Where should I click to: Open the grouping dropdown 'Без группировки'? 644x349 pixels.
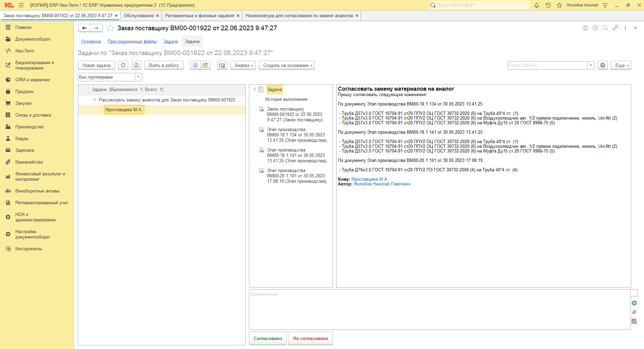139,77
